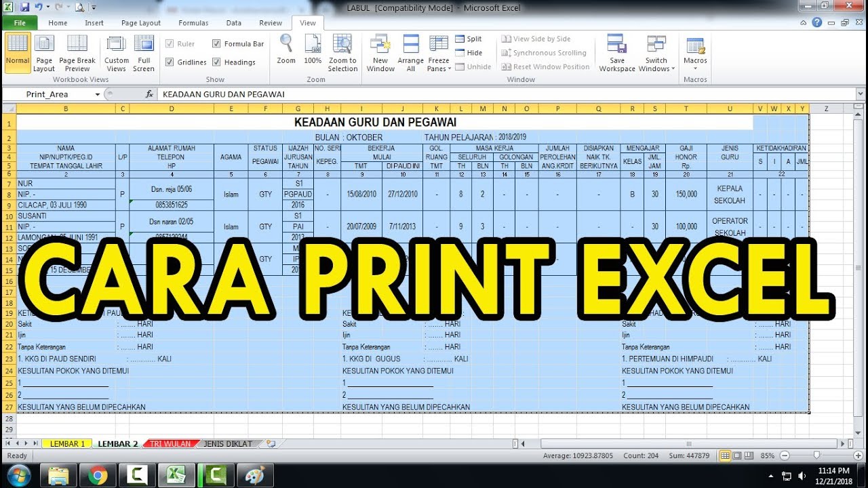Go to first sheet tab arrow

(x=8, y=444)
